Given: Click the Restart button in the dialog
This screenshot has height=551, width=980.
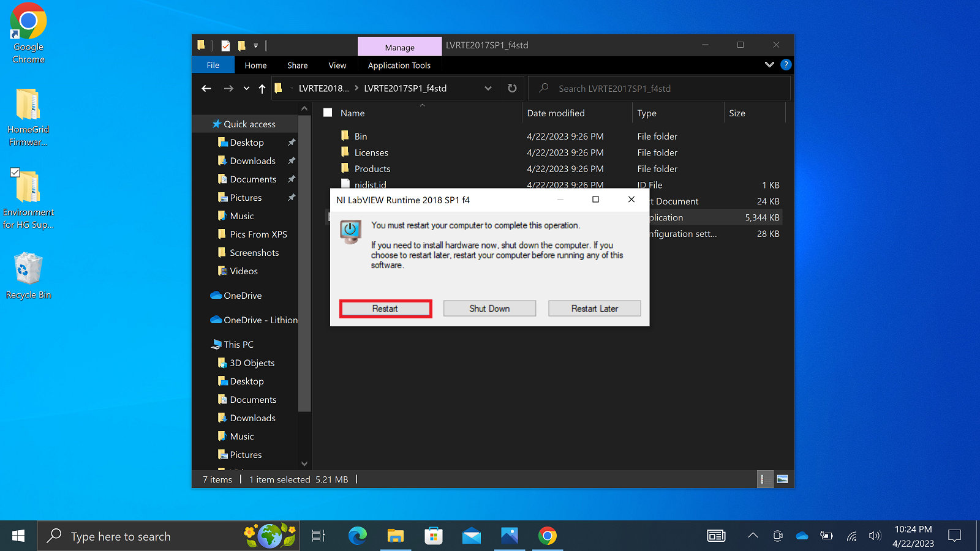Looking at the screenshot, I should coord(385,309).
